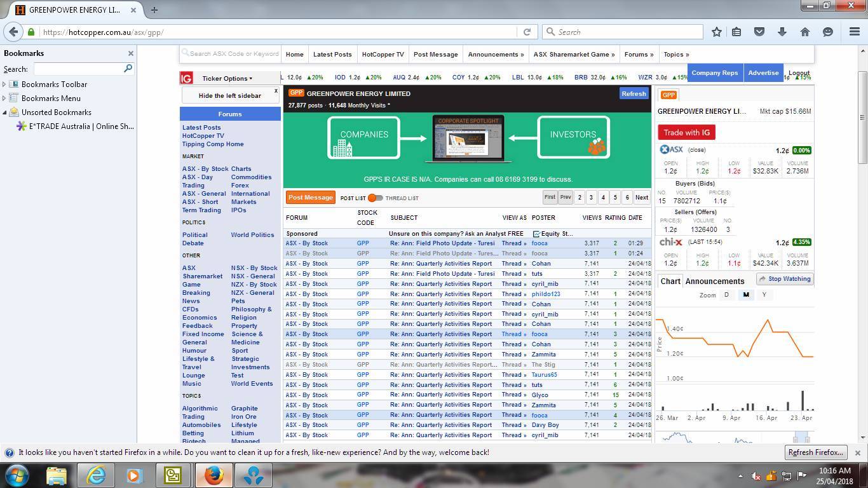The height and width of the screenshot is (488, 868).
Task: Click the orange Post Message button
Action: (310, 198)
